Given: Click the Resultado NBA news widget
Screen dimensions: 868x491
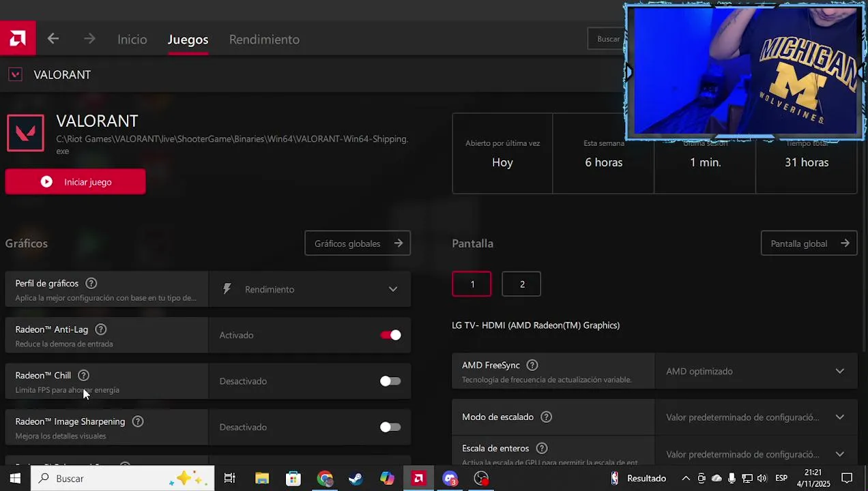Looking at the screenshot, I should pyautogui.click(x=639, y=478).
